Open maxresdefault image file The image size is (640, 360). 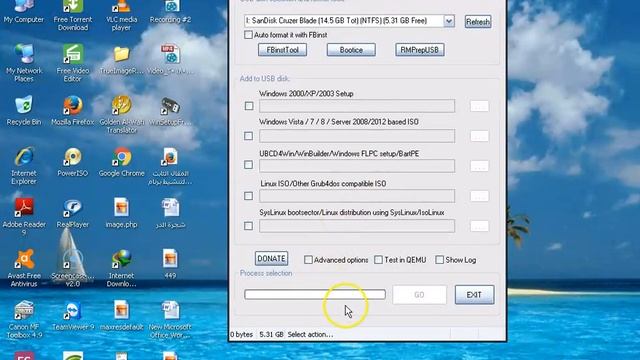tap(121, 316)
